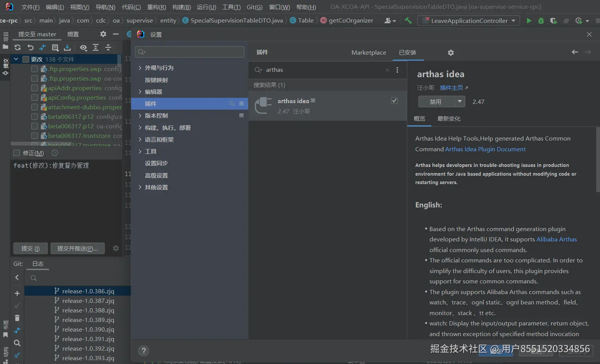Check the first .ftp.properties.swp config file
The width and height of the screenshot is (600, 364).
coord(34,69)
